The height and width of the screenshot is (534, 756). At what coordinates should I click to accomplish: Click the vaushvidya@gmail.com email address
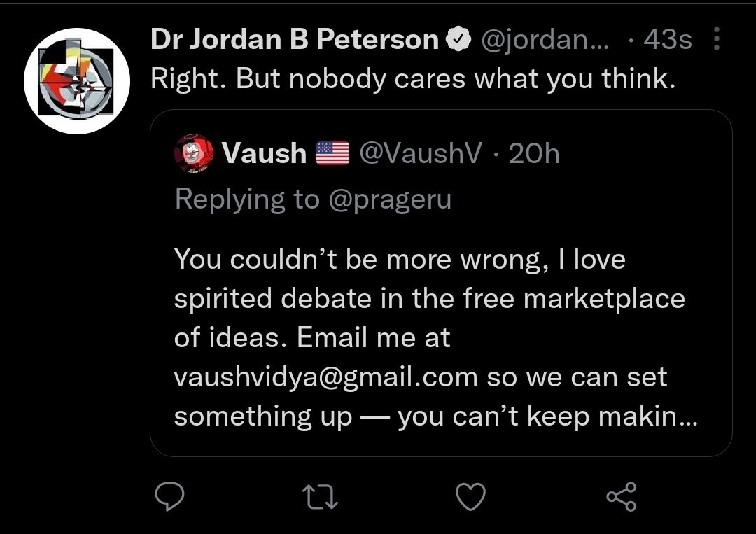(325, 377)
